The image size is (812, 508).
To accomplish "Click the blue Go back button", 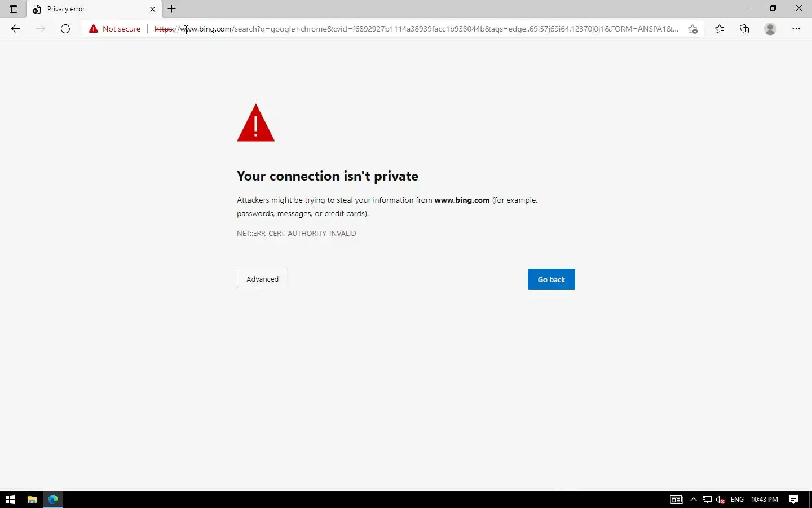I will 551,279.
